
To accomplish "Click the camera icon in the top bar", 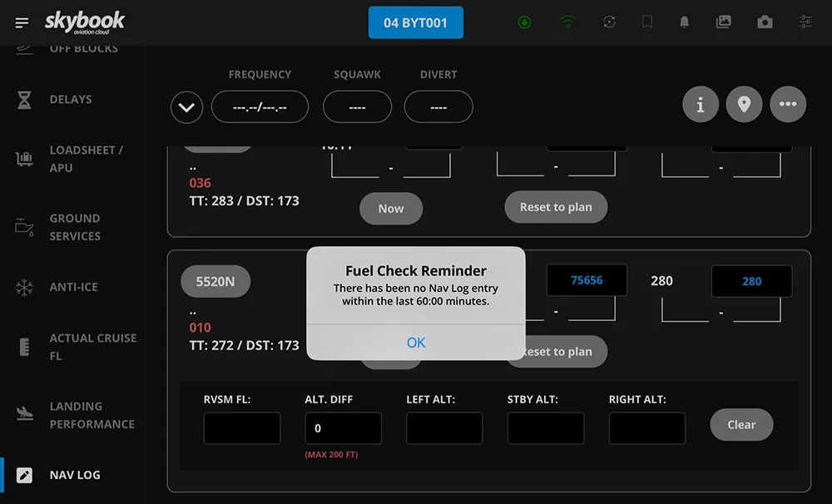I will 765,22.
